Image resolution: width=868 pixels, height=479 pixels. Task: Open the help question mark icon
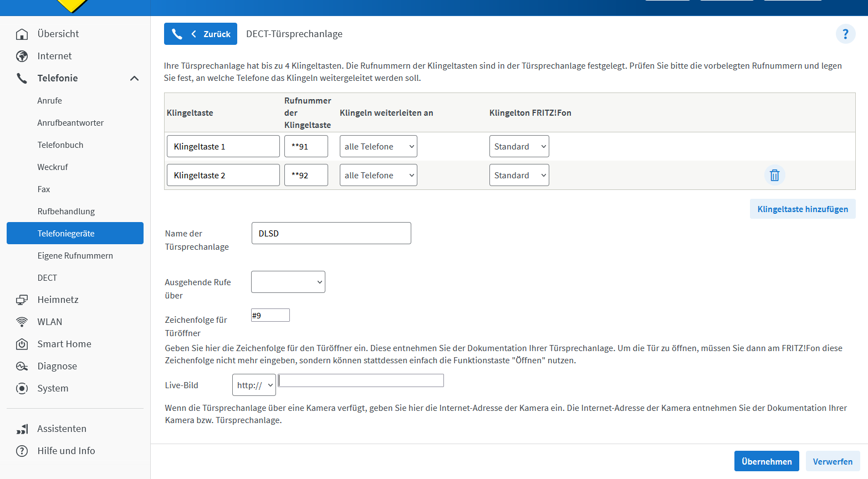pyautogui.click(x=845, y=34)
